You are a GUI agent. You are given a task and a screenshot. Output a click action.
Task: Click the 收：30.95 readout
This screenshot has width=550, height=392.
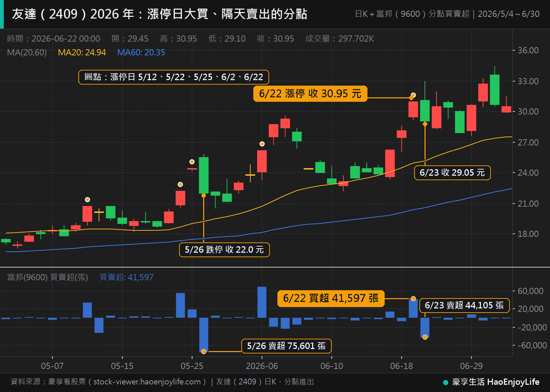tap(275, 39)
